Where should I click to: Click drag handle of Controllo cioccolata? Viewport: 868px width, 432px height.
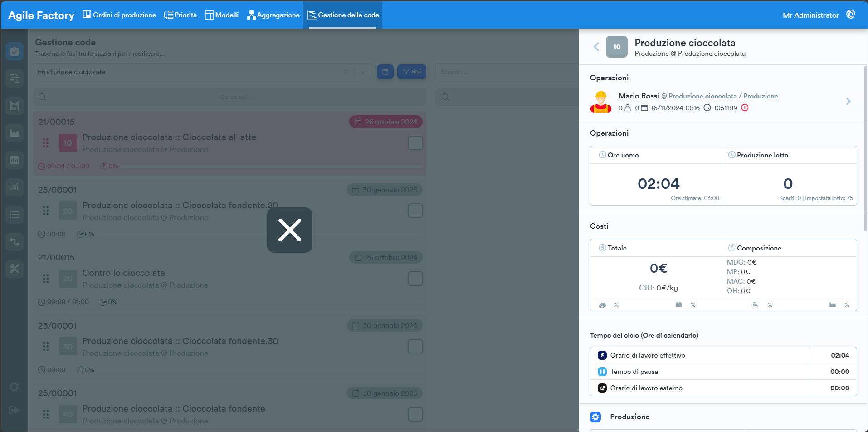46,279
